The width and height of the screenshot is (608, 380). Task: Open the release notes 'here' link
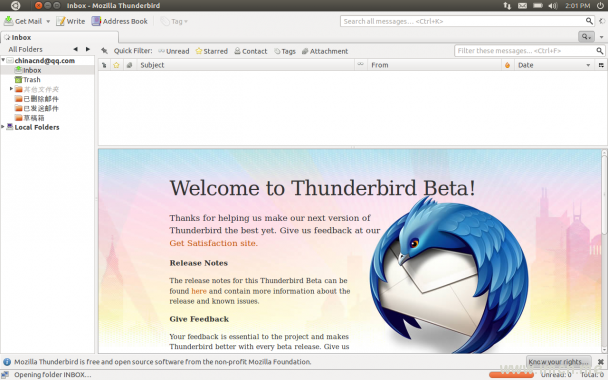pyautogui.click(x=199, y=291)
